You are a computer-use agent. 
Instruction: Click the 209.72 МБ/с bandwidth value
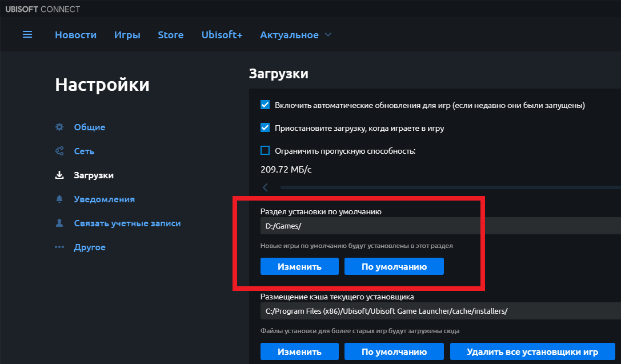[286, 170]
